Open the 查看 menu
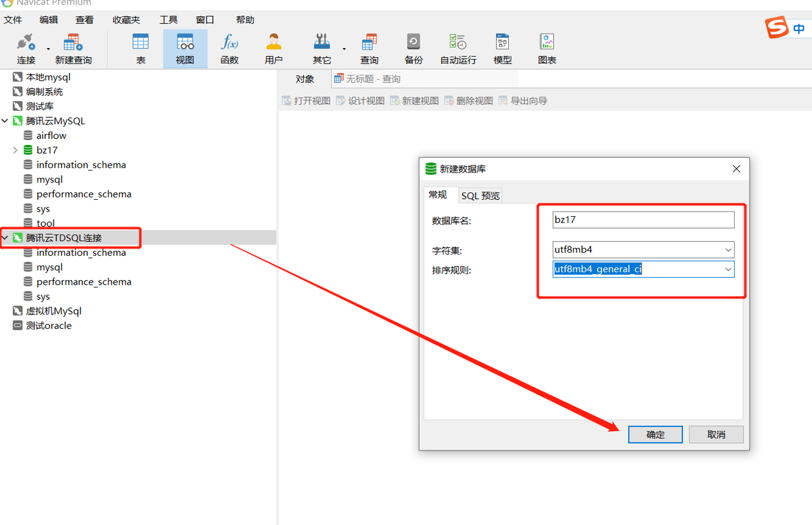Image resolution: width=812 pixels, height=525 pixels. 84,20
